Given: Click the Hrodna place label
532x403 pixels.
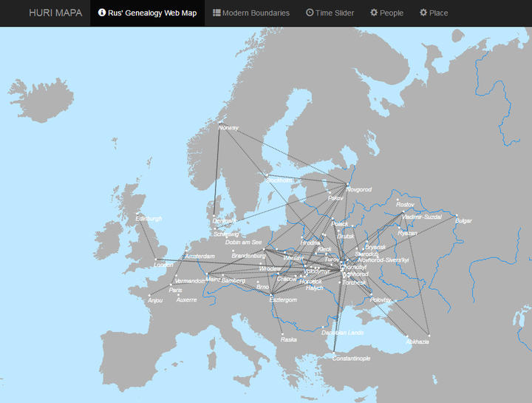Looking at the screenshot, I should [310, 243].
